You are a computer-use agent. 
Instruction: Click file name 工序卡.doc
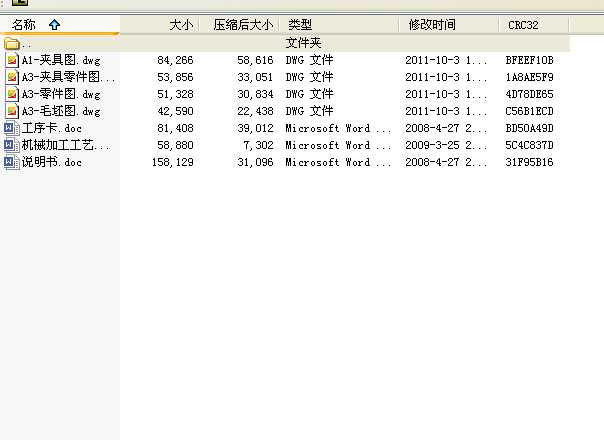(52, 128)
